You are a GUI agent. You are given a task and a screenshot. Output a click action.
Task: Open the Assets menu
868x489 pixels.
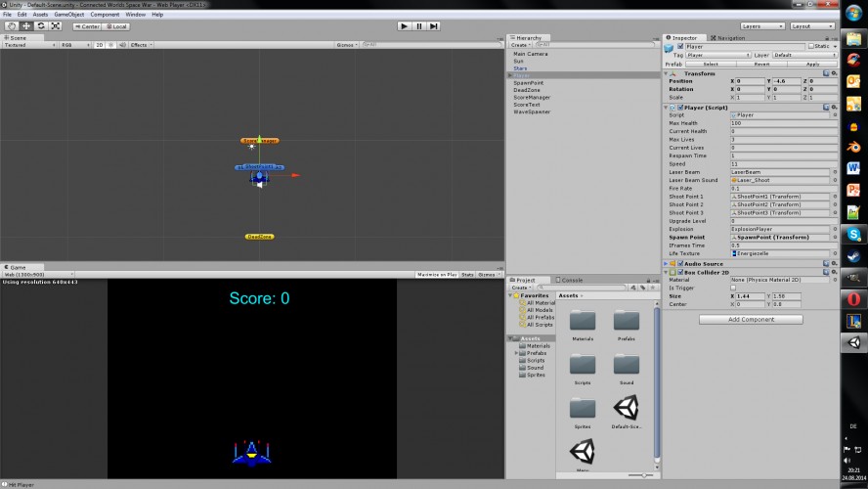[40, 15]
